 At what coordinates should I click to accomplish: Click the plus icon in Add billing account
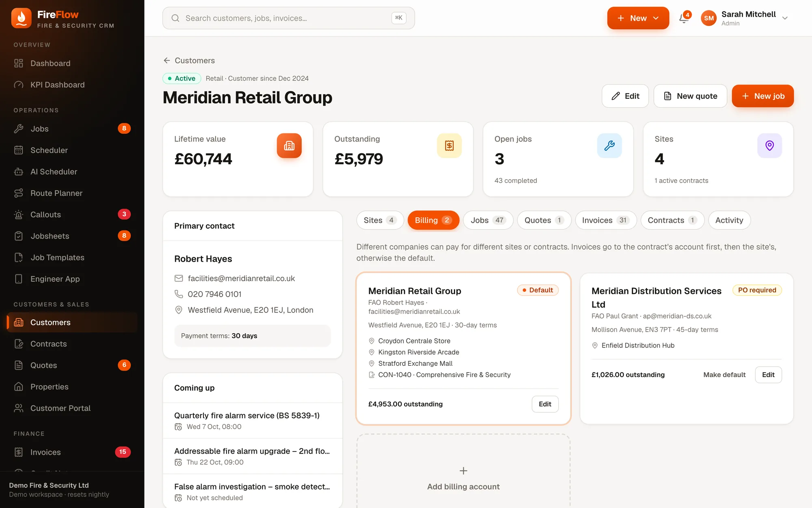[463, 471]
